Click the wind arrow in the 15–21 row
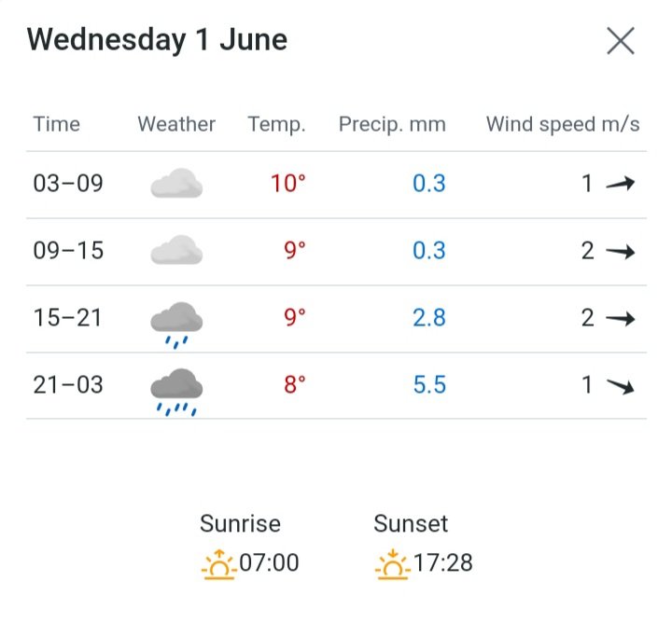The height and width of the screenshot is (623, 672). (620, 318)
